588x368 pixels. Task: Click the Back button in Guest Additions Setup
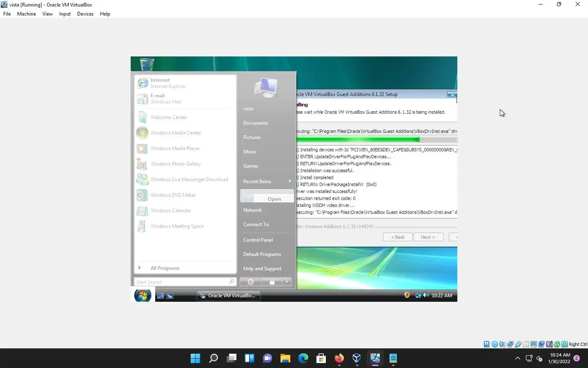398,237
